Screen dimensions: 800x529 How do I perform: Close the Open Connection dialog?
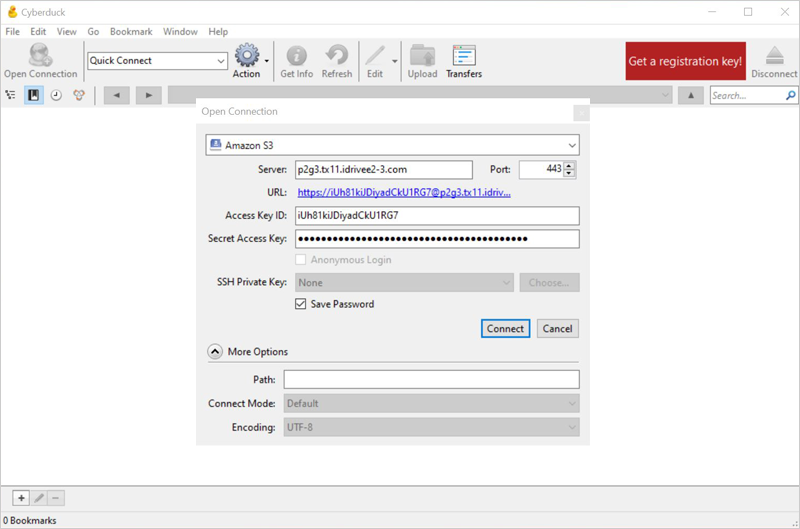581,113
